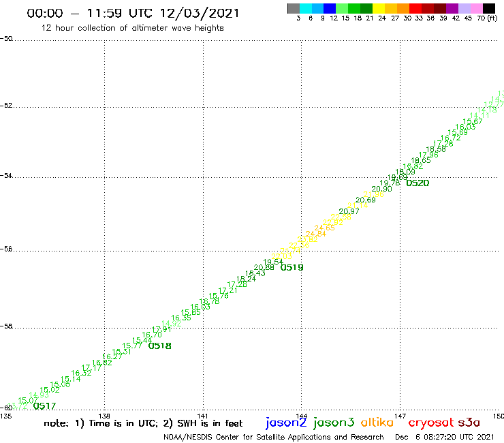Click the 22.58 wave height reading
Image resolution: width=504 pixels, height=443 pixels.
341,217
